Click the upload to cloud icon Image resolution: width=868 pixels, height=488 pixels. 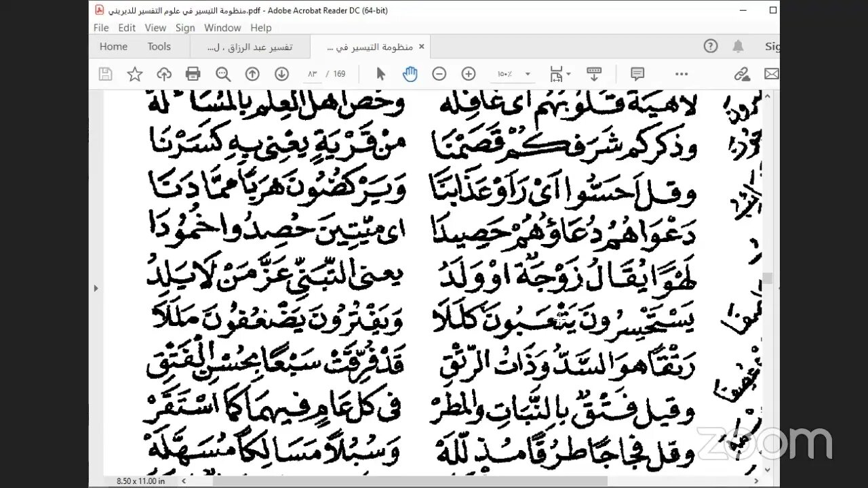(164, 74)
